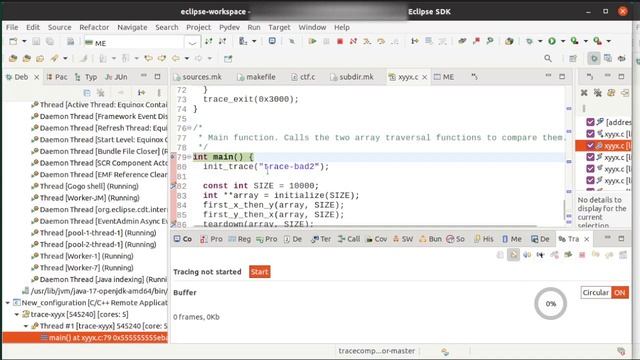Open the ME launch configuration dropdown
640x360 pixels.
pyautogui.click(x=192, y=42)
